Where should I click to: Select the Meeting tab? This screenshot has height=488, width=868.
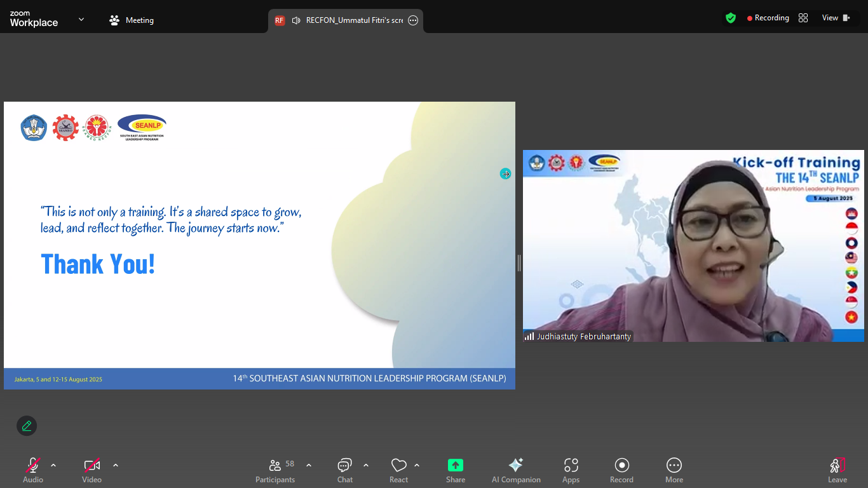coord(132,20)
